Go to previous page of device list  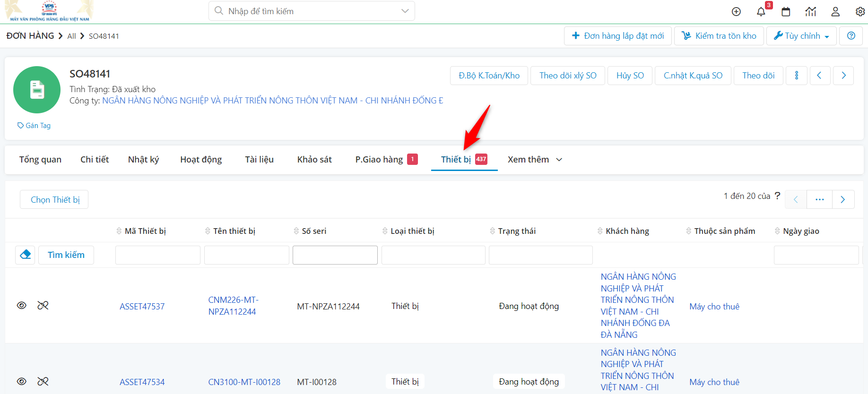pyautogui.click(x=796, y=199)
